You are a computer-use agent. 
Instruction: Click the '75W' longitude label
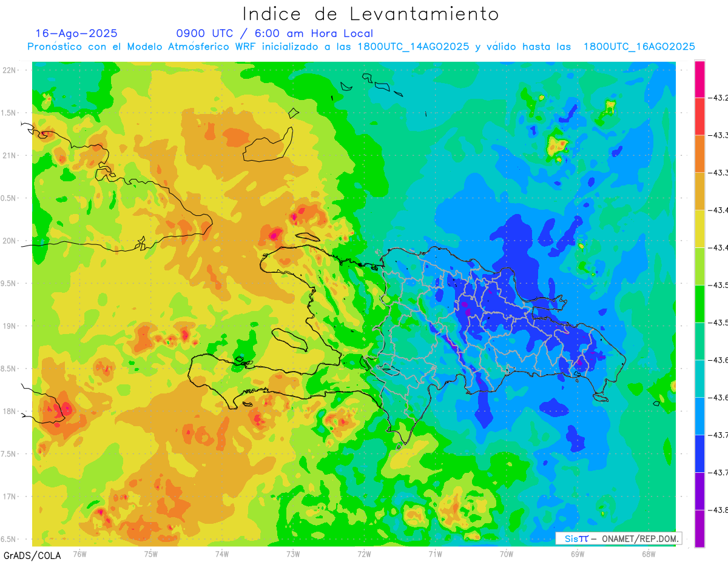point(151,554)
